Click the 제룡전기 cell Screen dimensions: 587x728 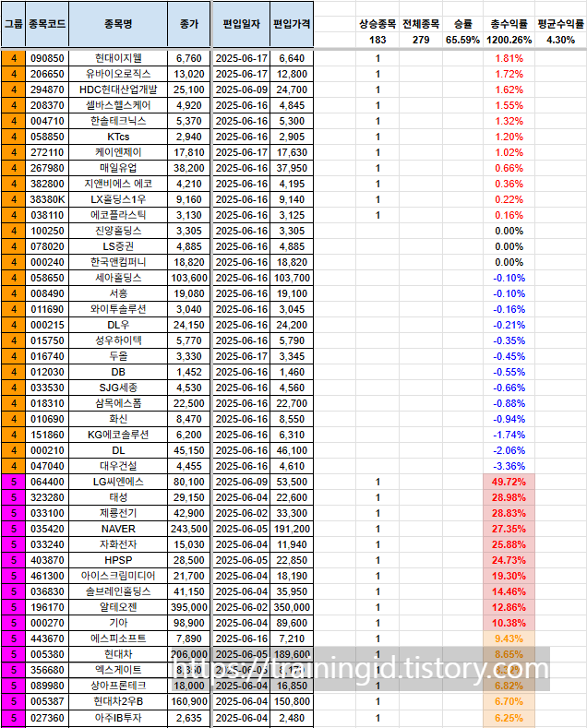point(118,514)
